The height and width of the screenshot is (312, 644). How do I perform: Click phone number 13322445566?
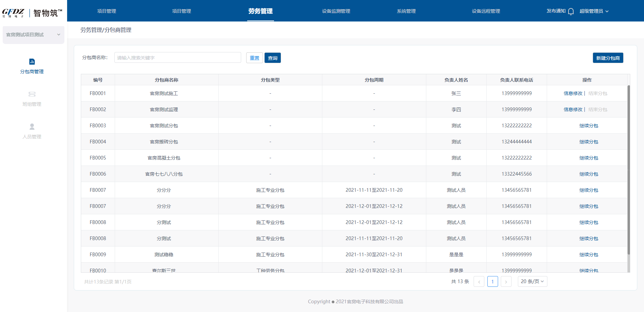pos(517,174)
